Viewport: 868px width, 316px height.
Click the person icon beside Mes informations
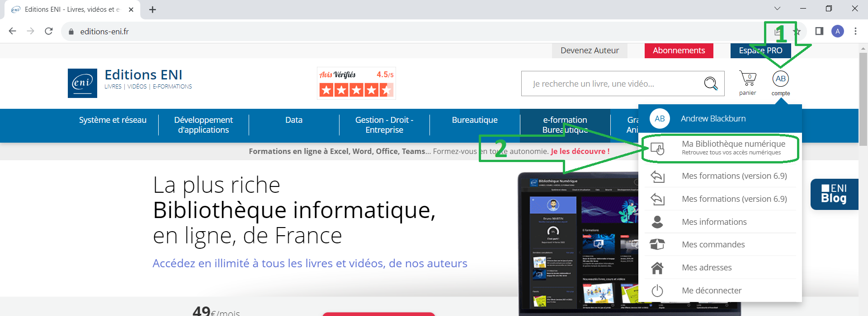coord(657,222)
